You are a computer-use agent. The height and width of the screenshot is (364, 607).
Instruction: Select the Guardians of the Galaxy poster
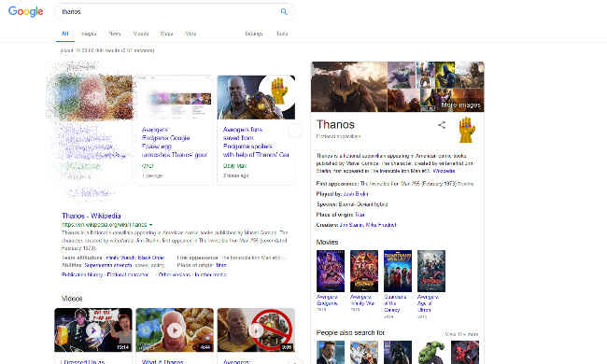pyautogui.click(x=398, y=271)
